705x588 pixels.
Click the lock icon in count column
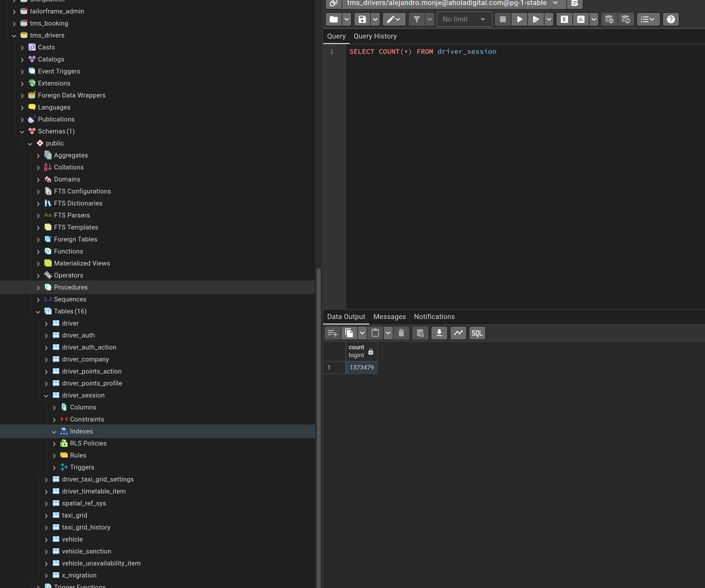tap(371, 351)
